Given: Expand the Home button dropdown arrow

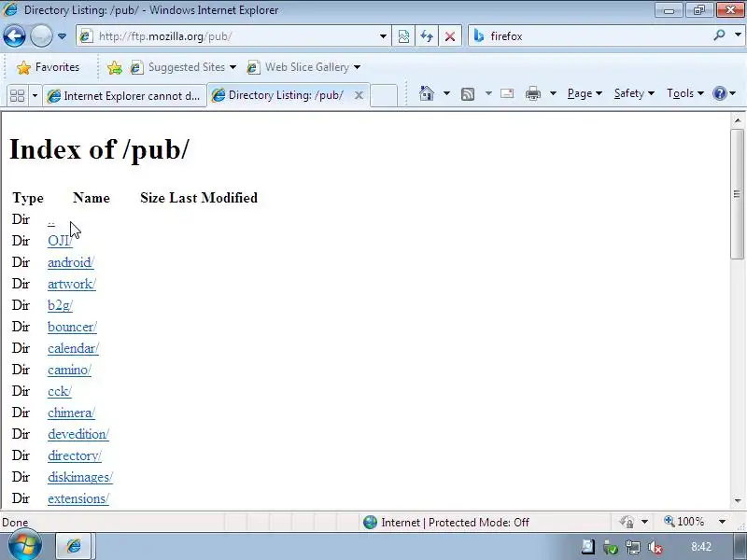Looking at the screenshot, I should tap(446, 93).
